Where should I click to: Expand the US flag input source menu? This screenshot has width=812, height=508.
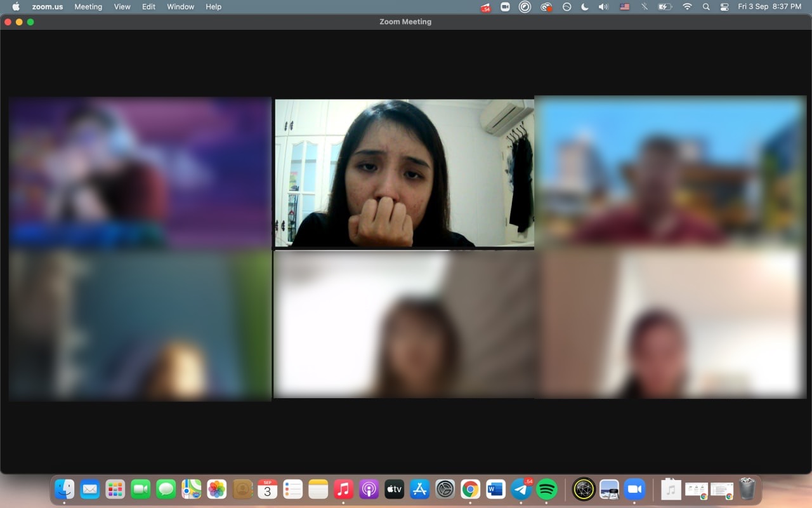click(x=625, y=7)
